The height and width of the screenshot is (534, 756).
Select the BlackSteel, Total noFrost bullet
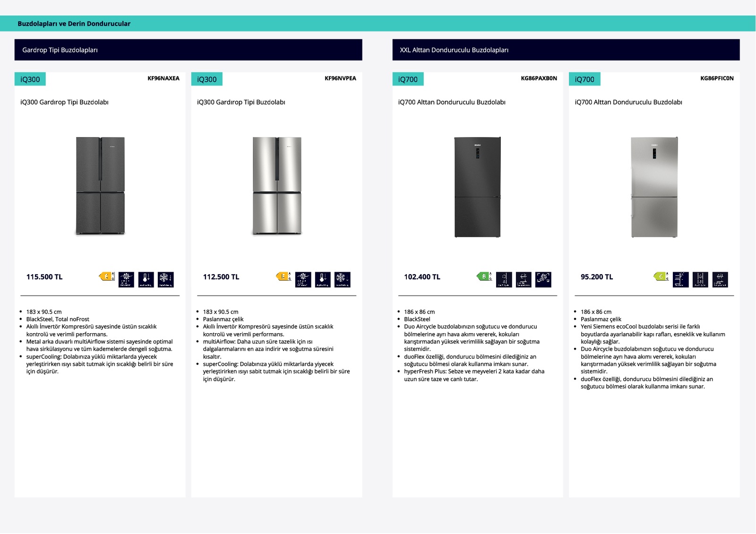[x=58, y=319]
